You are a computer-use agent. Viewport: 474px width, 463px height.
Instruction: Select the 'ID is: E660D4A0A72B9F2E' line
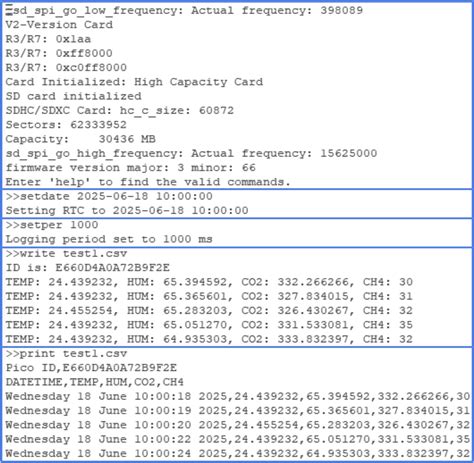tap(88, 268)
